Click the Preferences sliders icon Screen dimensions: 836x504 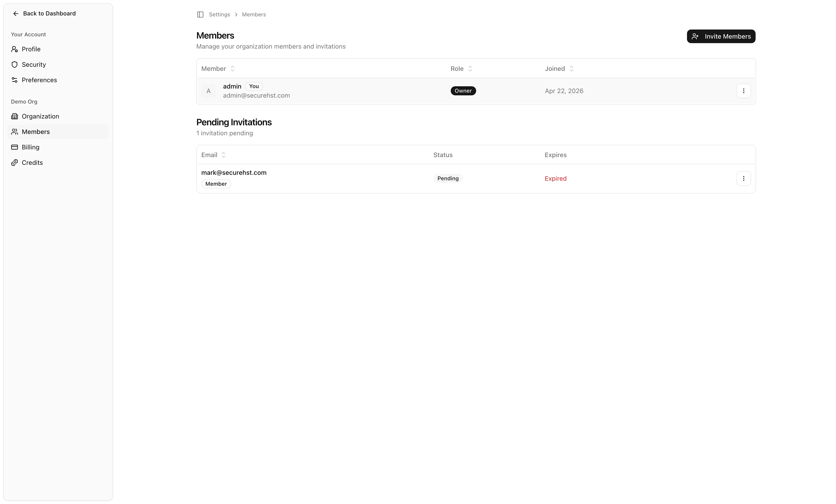(14, 80)
